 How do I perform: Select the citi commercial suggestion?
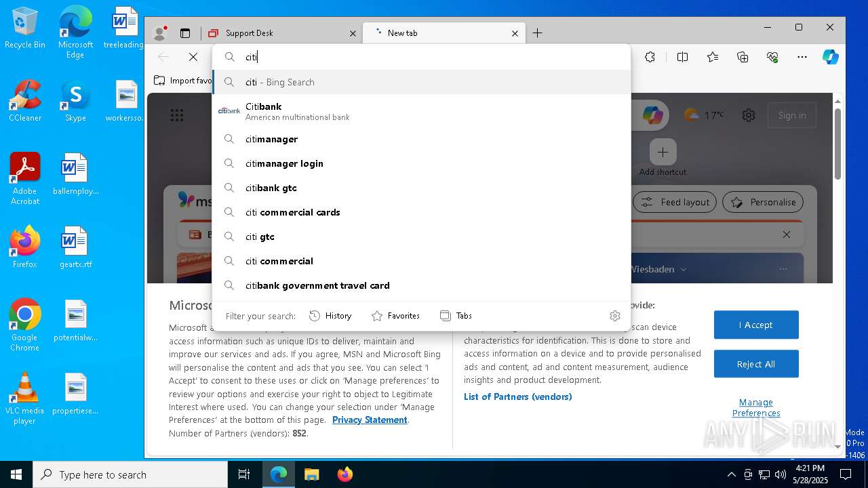(x=421, y=261)
